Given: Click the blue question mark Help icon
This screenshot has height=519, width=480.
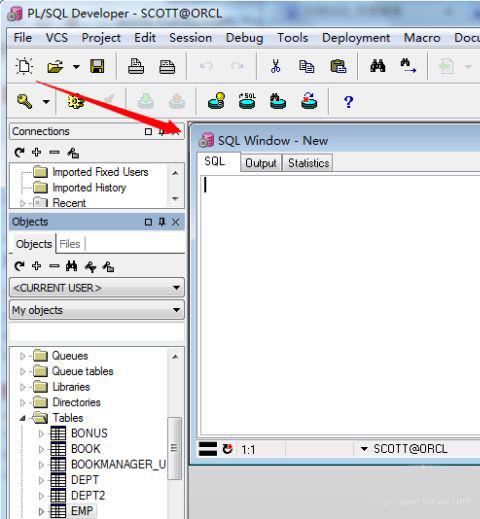Looking at the screenshot, I should click(x=349, y=102).
